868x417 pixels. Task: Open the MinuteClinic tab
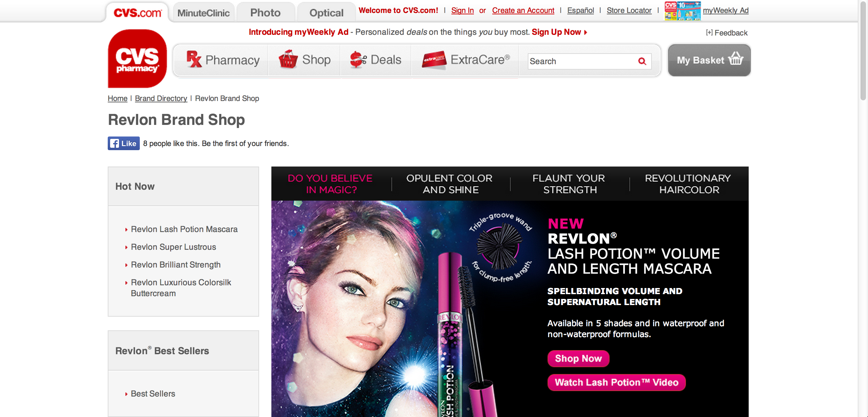204,13
